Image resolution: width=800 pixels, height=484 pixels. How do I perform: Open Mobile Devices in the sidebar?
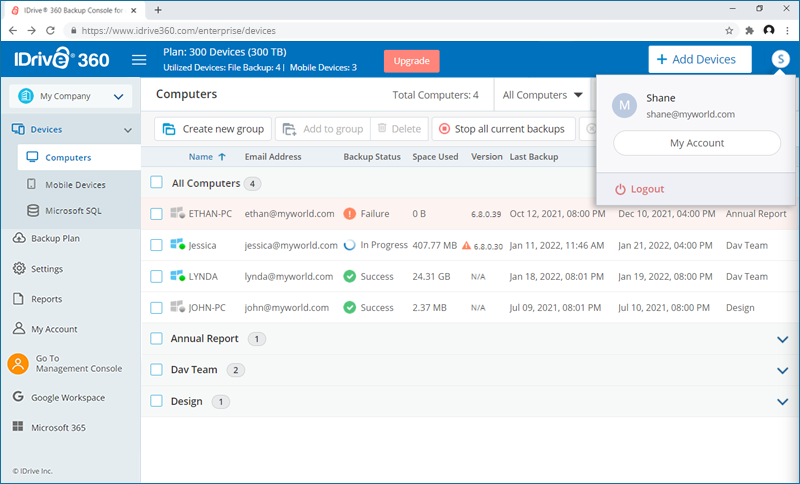(x=75, y=185)
